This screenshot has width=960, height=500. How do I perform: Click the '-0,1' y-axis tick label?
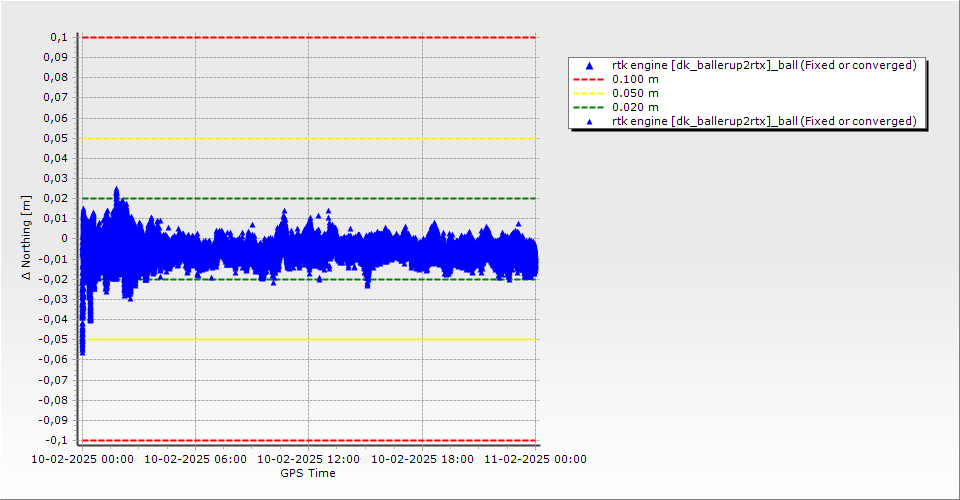click(x=57, y=441)
